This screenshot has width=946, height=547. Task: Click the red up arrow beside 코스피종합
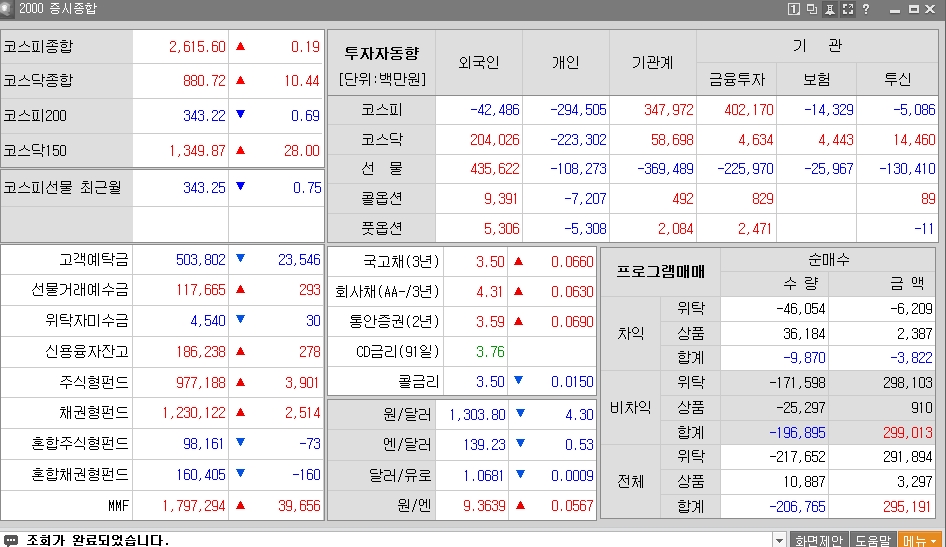point(240,47)
